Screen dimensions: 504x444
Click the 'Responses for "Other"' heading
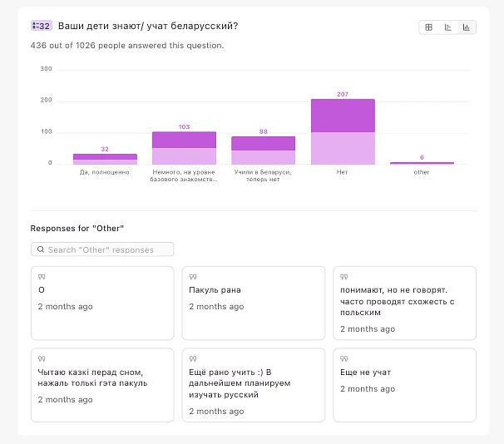[77, 228]
